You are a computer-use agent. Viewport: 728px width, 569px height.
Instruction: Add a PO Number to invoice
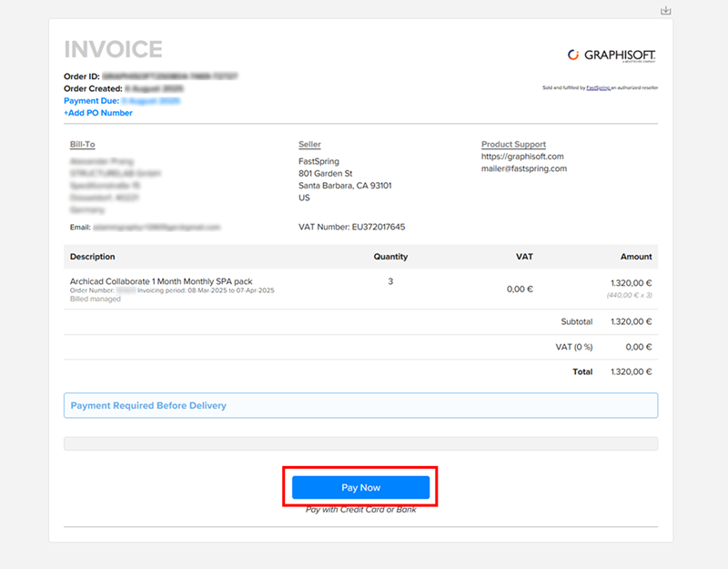98,113
